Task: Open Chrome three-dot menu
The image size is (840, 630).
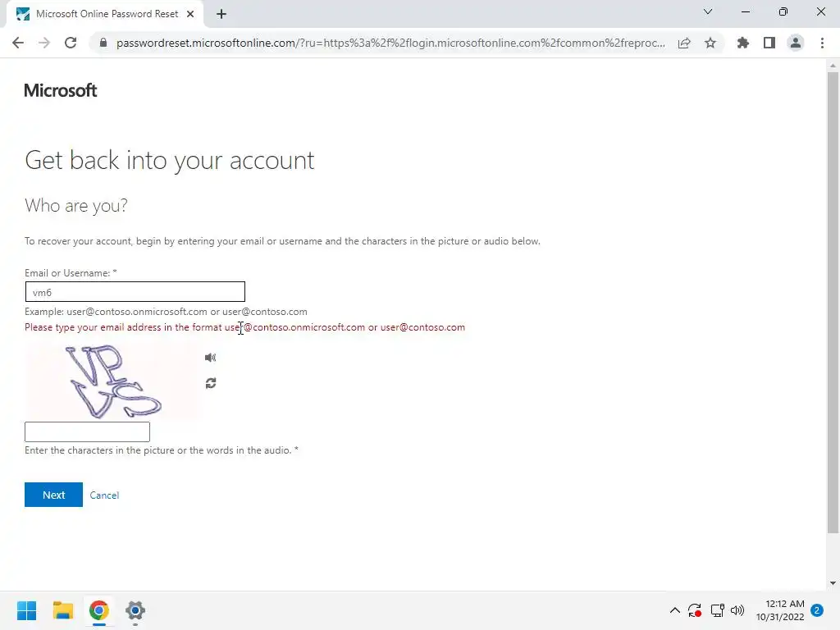Action: (822, 43)
